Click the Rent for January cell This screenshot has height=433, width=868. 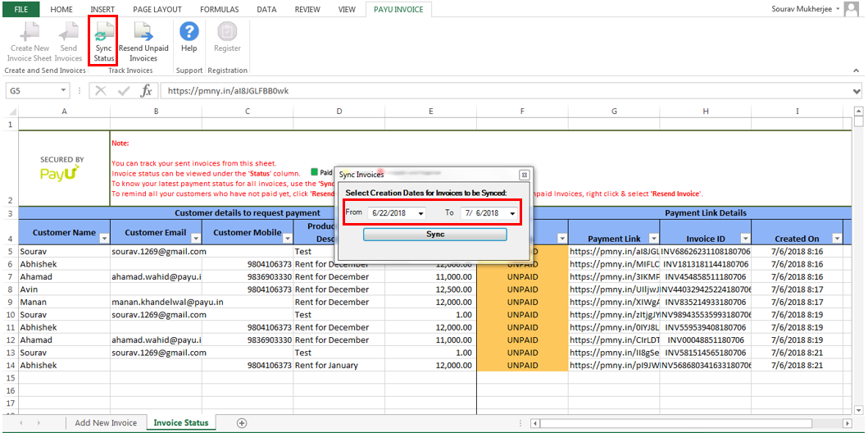point(339,366)
